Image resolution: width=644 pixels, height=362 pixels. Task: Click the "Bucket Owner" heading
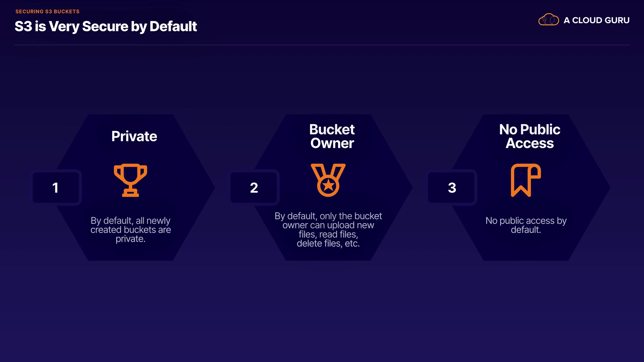[332, 136]
